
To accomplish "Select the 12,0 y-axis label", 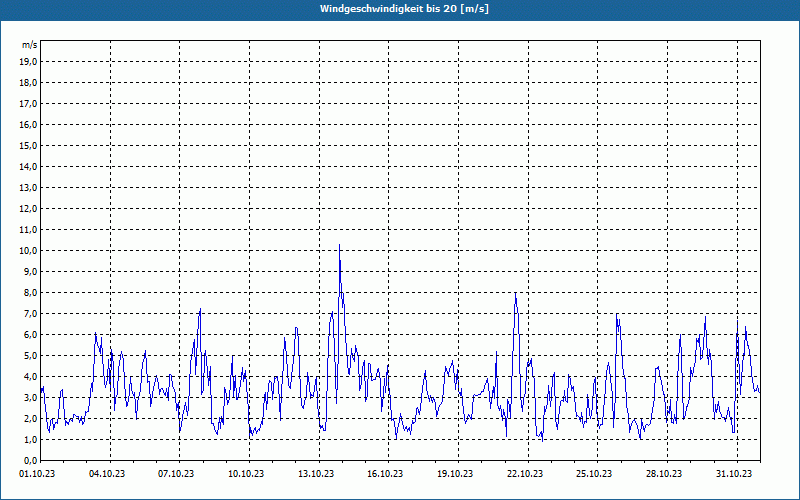I will point(28,208).
